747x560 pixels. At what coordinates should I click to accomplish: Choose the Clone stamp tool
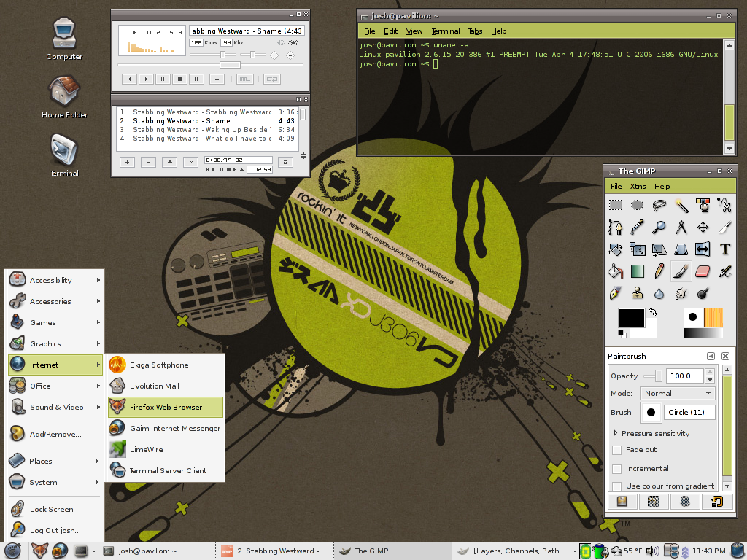(637, 293)
